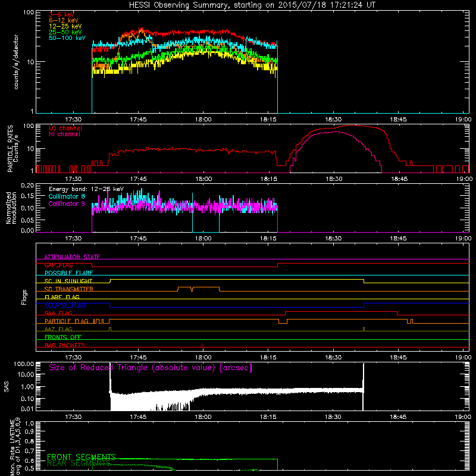This screenshot has width=476, height=476.
Task: Select the 3-6 keV legend label
Action: pos(61,14)
